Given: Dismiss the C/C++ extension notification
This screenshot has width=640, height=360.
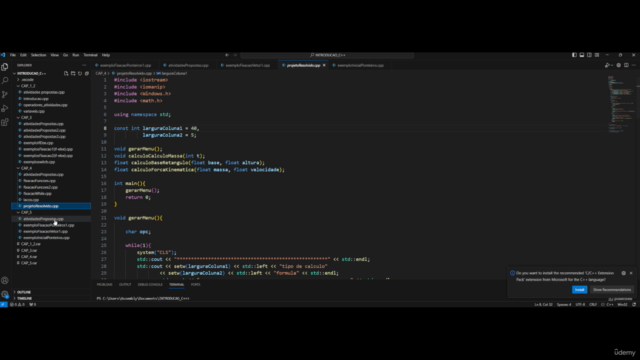Looking at the screenshot, I should coord(631,273).
